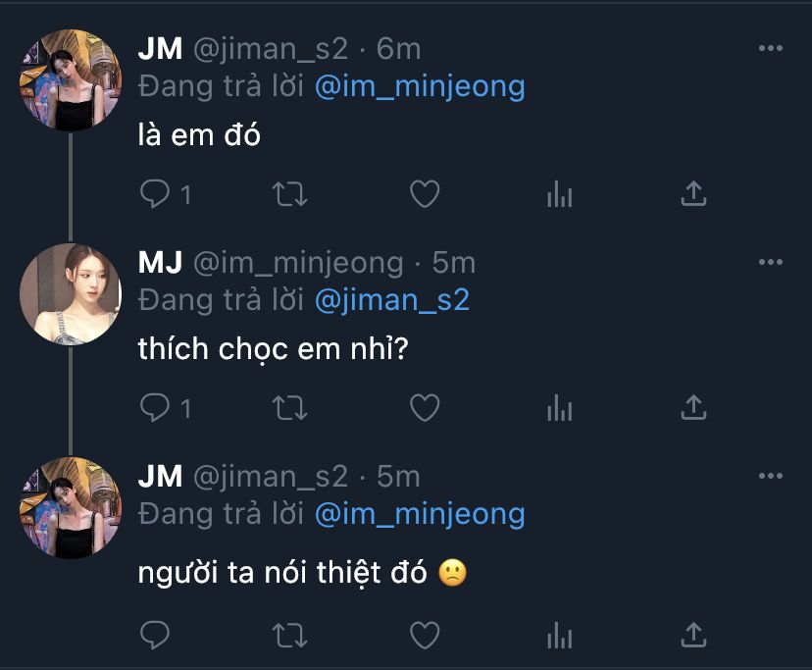Viewport: 812px width, 670px height.
Task: Like the "thích chọc em nhỉ?" tweet
Action: point(425,408)
